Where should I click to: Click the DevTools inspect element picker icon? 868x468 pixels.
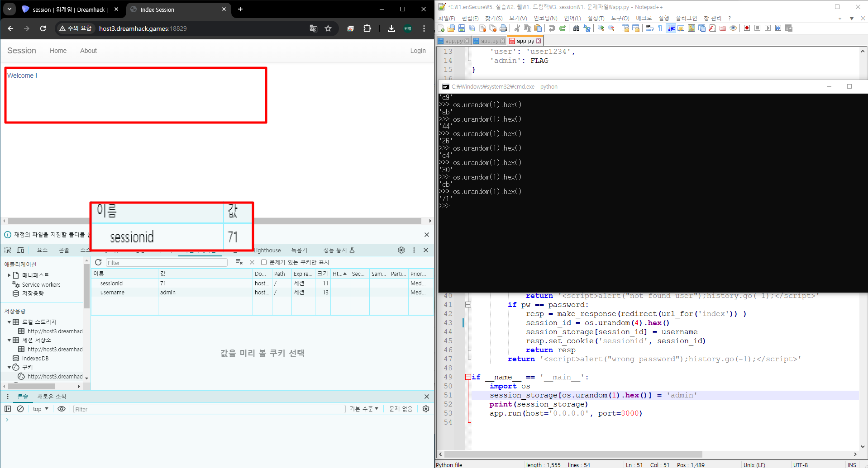click(x=8, y=250)
